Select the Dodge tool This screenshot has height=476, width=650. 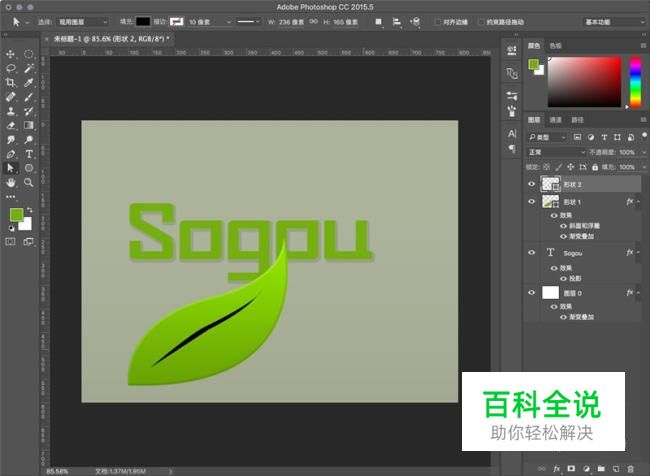pos(29,140)
